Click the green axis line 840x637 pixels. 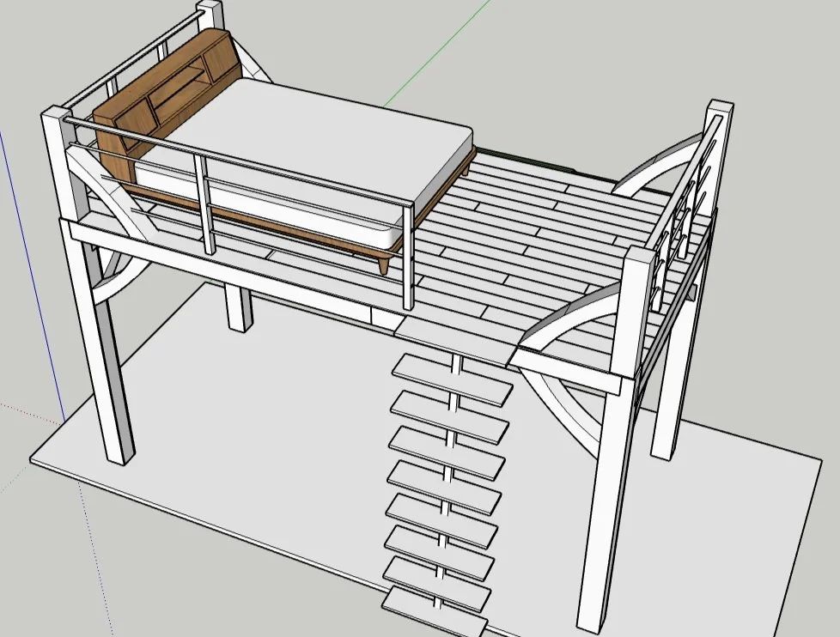436,52
